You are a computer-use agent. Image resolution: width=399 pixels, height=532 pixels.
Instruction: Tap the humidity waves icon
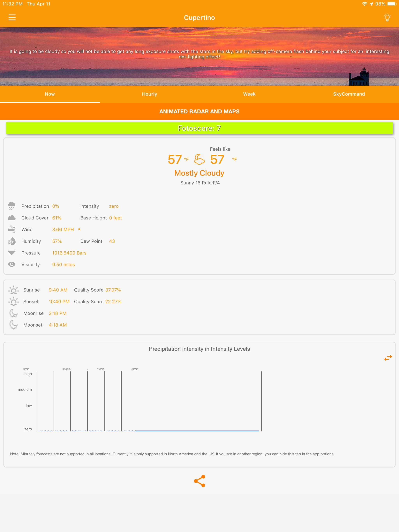pyautogui.click(x=11, y=241)
